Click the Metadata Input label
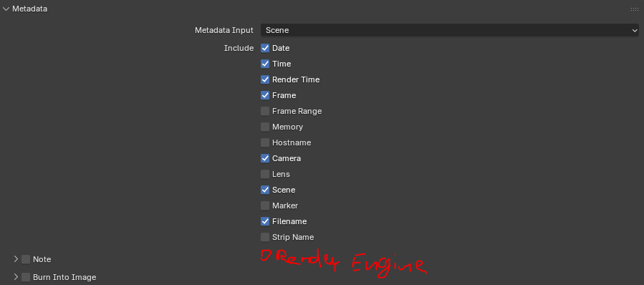 pos(224,30)
